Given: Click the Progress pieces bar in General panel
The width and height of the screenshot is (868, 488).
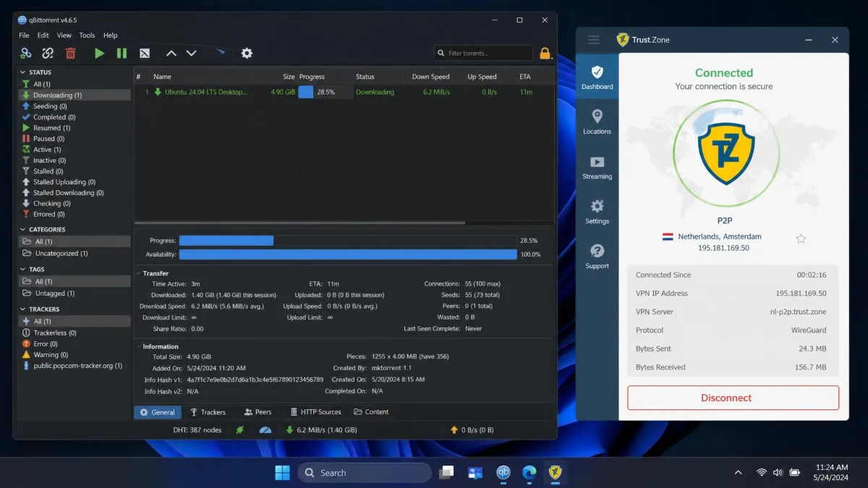Looking at the screenshot, I should (x=348, y=240).
